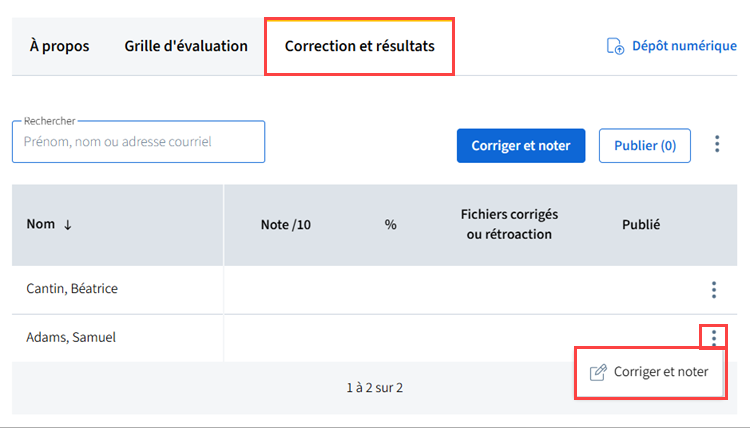Choose Corriger et noter from context menu
The width and height of the screenshot is (750, 428).
pos(660,372)
